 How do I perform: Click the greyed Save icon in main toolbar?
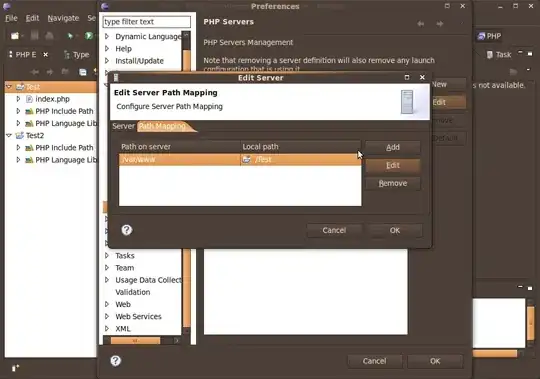[x=34, y=35]
